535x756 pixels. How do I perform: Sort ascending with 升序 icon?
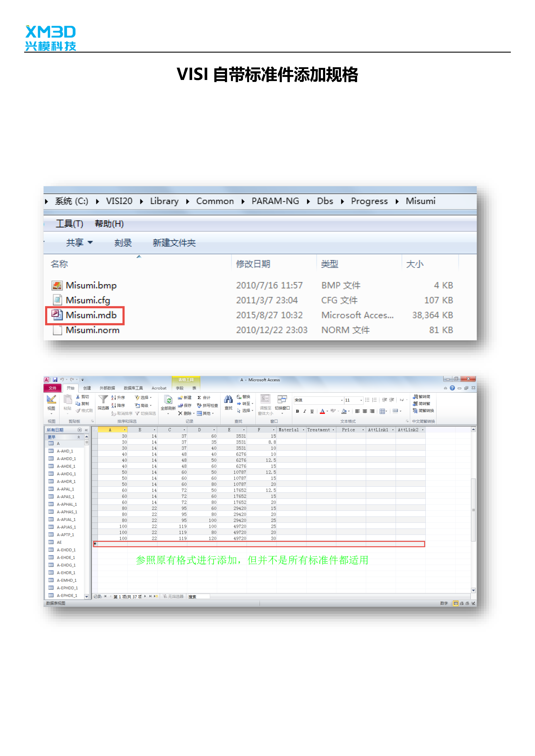(113, 397)
